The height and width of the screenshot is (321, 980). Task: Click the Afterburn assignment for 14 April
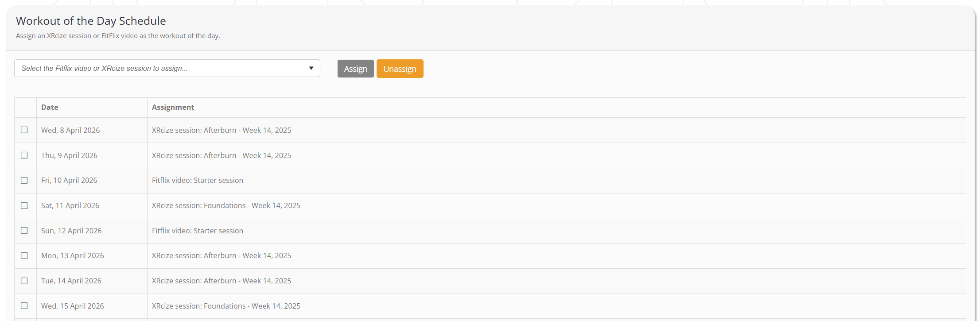(221, 281)
